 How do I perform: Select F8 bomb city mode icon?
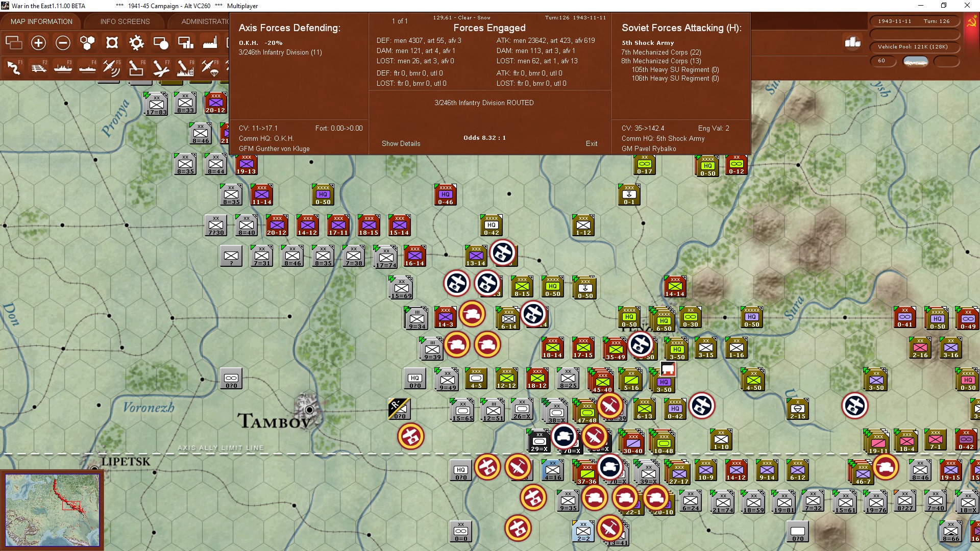(x=185, y=67)
